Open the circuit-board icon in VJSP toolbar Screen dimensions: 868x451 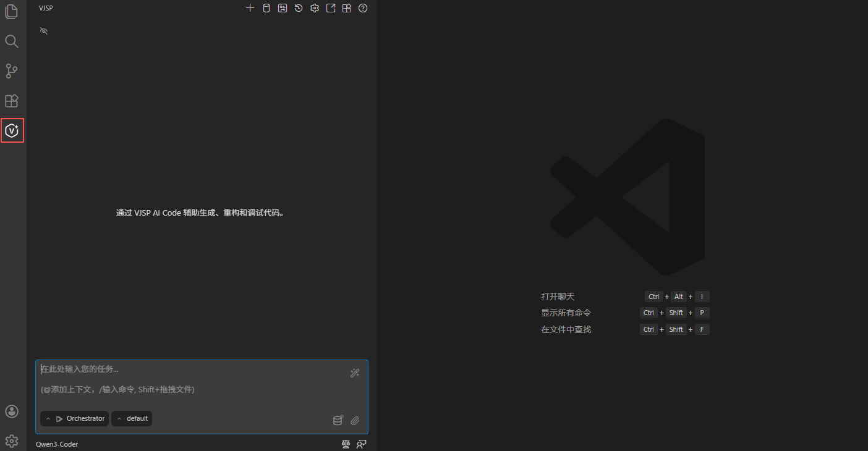point(283,8)
